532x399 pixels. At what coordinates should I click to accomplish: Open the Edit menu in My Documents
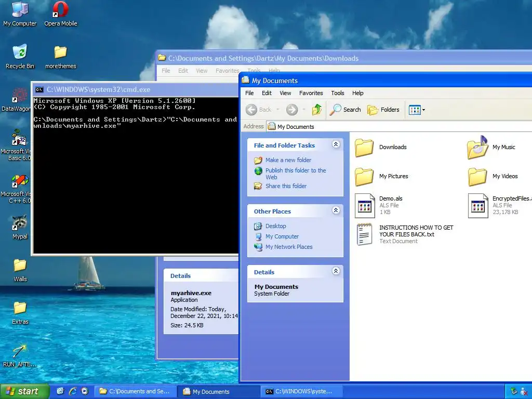point(267,93)
